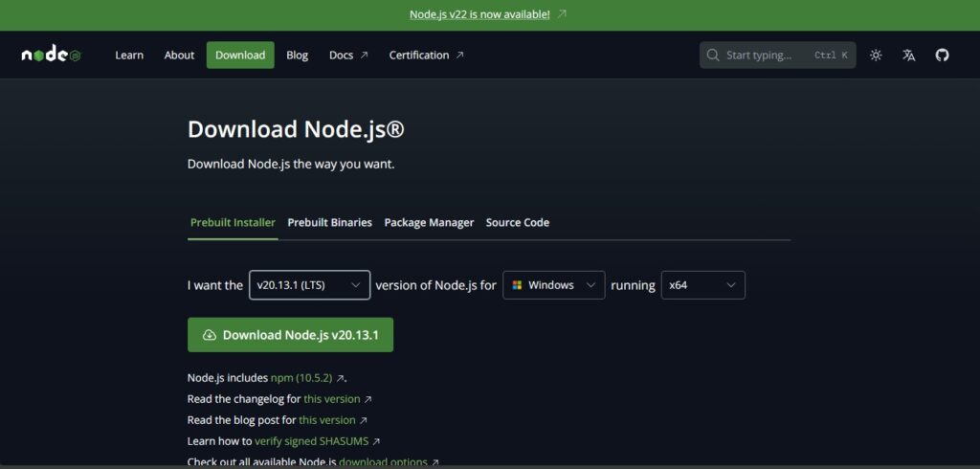Click external arrow icon beside Certification
The width and height of the screenshot is (980, 469).
coord(460,55)
